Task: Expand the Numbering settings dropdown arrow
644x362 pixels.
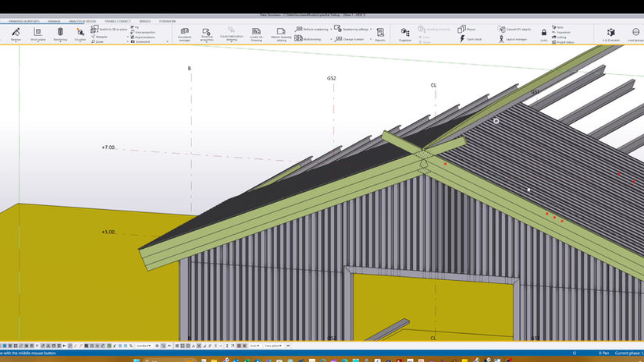Action: tap(371, 29)
